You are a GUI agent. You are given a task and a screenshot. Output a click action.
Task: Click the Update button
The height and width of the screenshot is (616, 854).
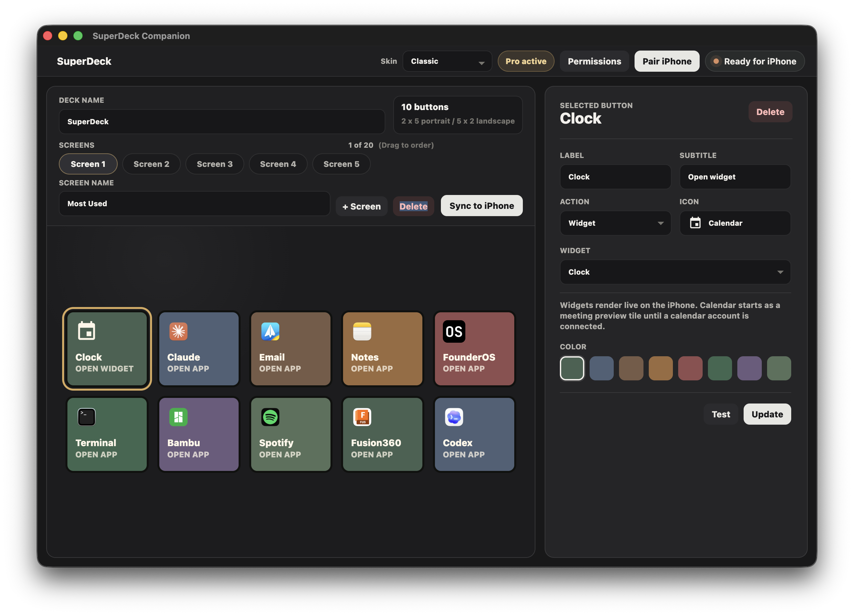click(767, 414)
